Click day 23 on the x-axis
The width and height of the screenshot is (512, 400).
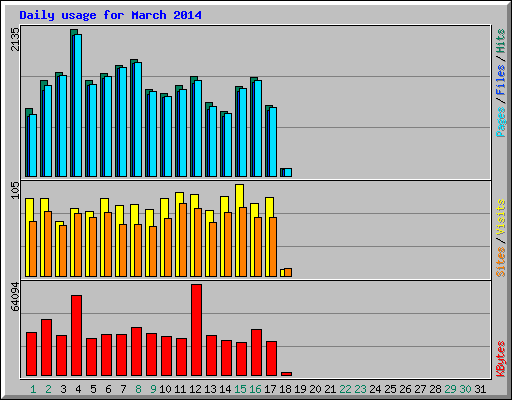(360, 389)
